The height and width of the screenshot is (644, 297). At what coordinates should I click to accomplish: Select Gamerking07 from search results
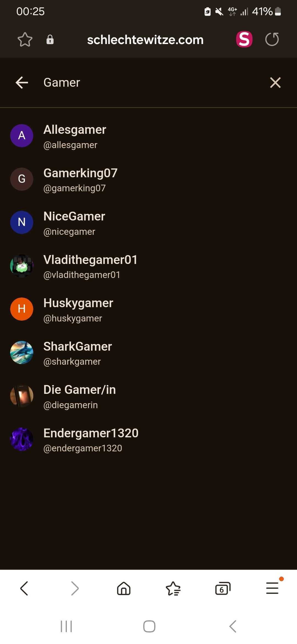tap(148, 179)
